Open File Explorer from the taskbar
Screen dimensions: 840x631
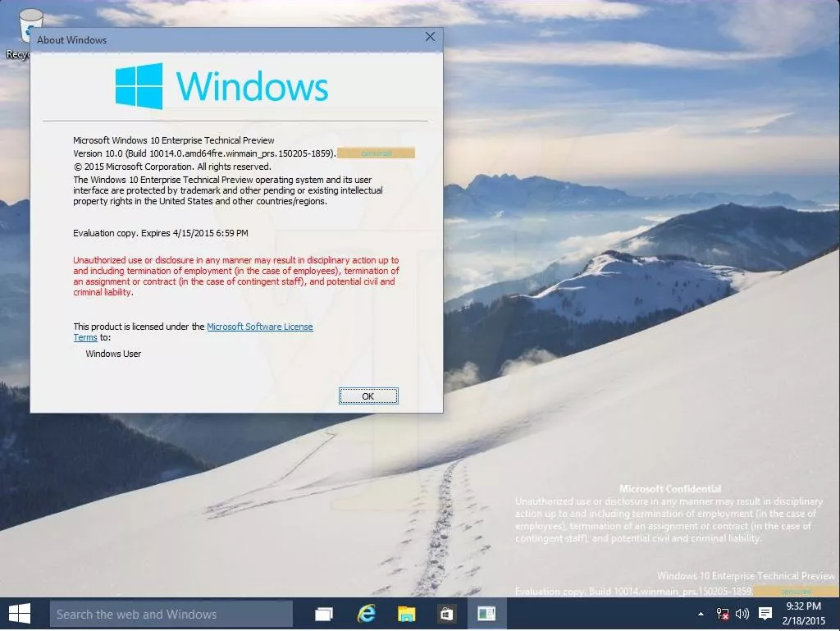(x=407, y=613)
